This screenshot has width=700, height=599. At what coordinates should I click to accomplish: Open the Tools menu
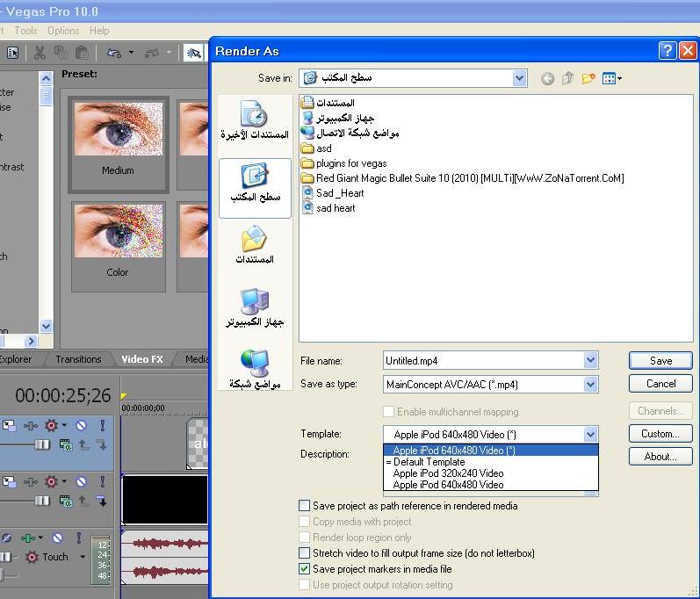pos(25,31)
